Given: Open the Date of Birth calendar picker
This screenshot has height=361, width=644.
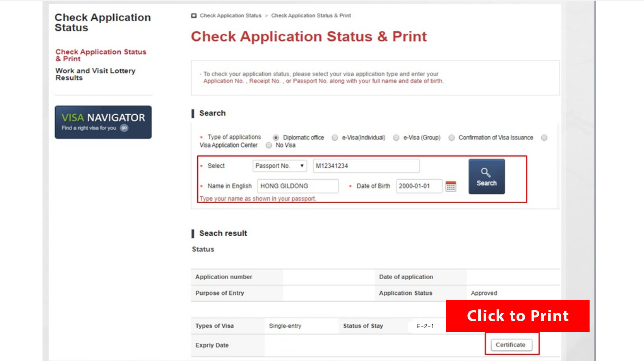Looking at the screenshot, I should 451,186.
